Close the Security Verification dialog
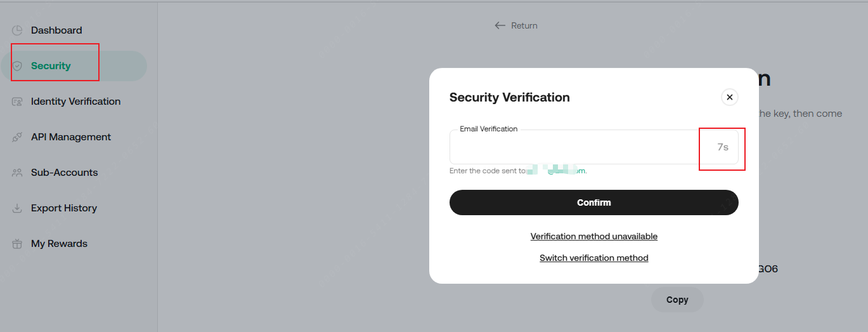Screen dimensions: 868x332 click(729, 97)
